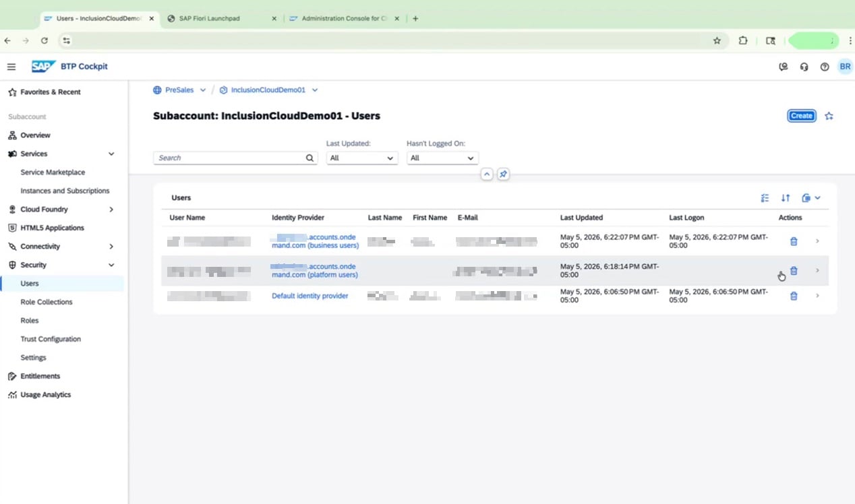
Task: Open the BR user profile avatar
Action: [845, 67]
